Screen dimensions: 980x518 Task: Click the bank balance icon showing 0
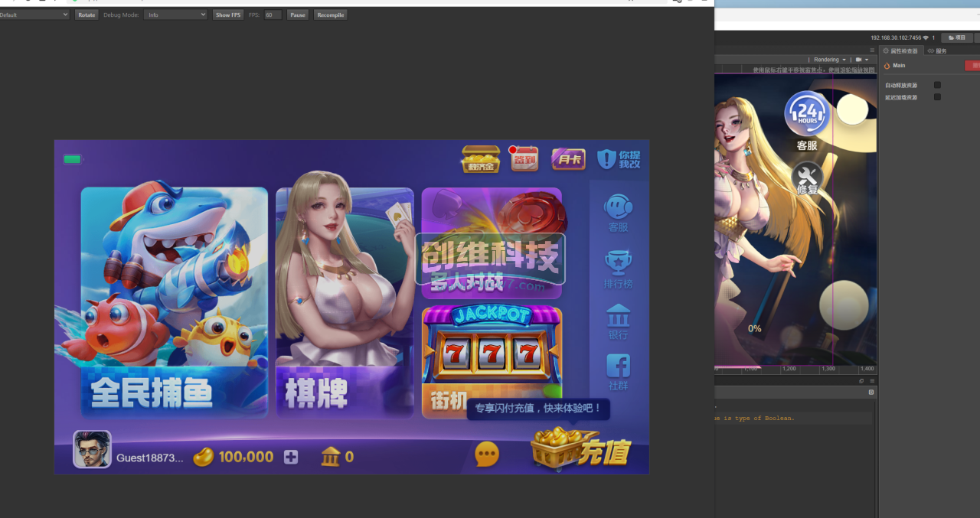[x=330, y=457]
